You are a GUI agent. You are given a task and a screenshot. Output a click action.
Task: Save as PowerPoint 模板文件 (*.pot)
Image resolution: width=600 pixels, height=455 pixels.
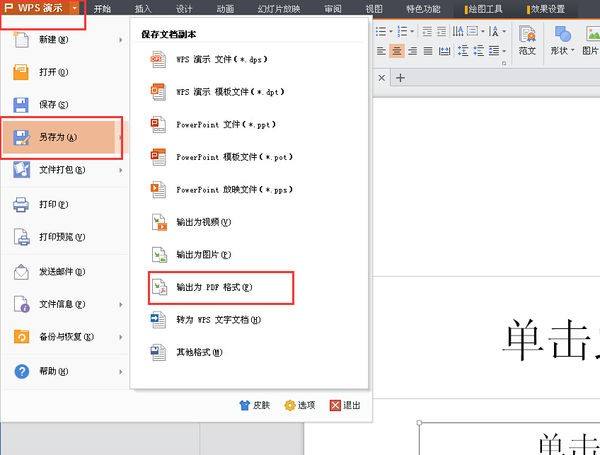(222, 157)
